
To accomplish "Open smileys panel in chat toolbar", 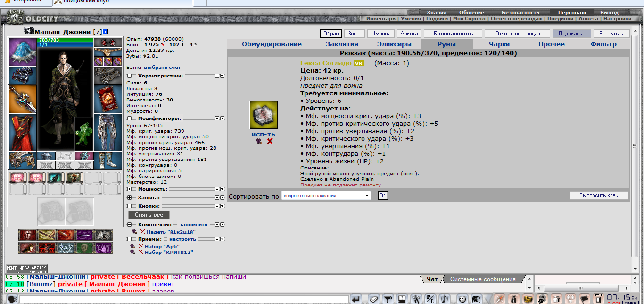I will coord(462,299).
